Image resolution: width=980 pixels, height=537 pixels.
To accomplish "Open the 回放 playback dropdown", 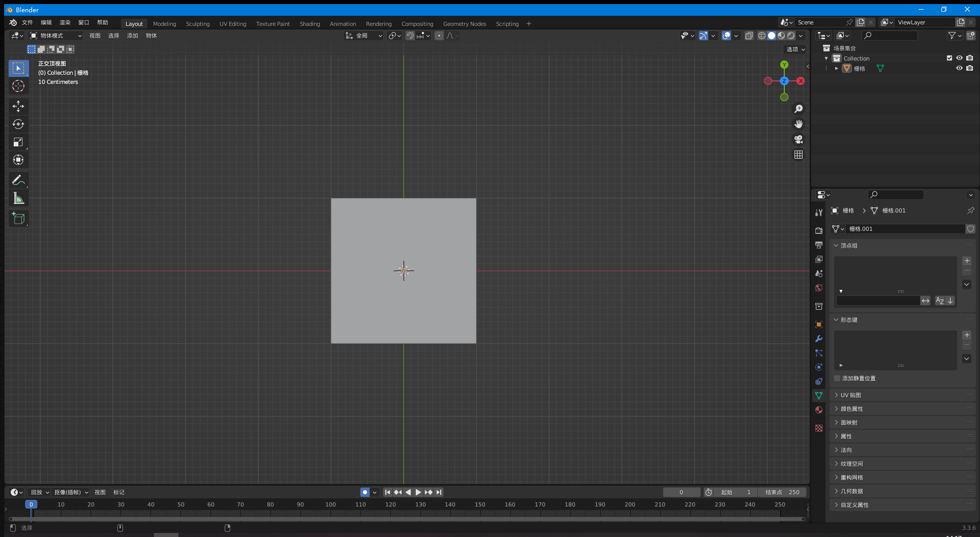I will (39, 492).
